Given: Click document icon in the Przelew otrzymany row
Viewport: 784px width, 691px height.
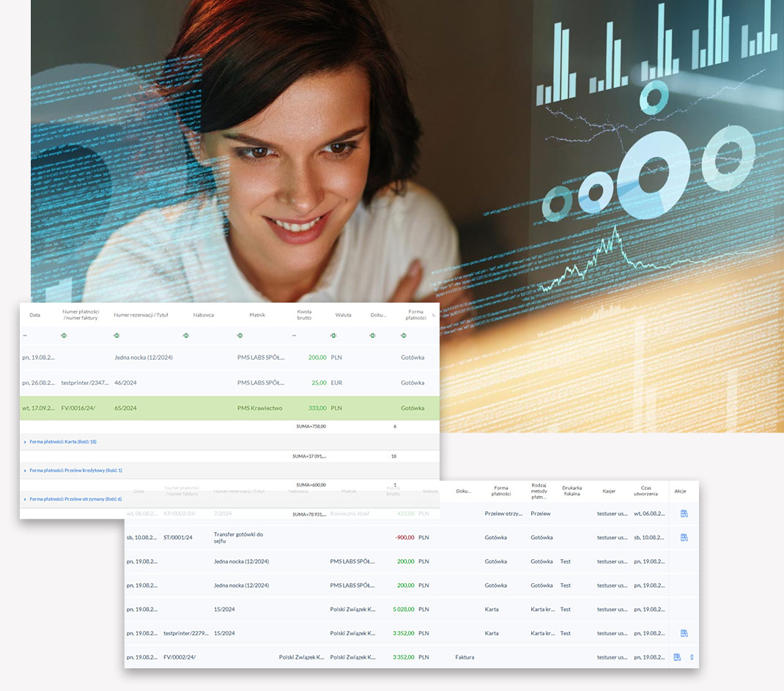Looking at the screenshot, I should [684, 514].
